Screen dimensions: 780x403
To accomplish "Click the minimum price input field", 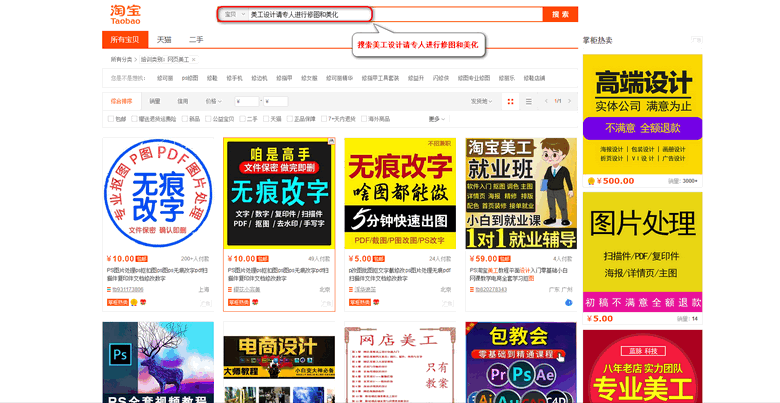I will point(245,101).
